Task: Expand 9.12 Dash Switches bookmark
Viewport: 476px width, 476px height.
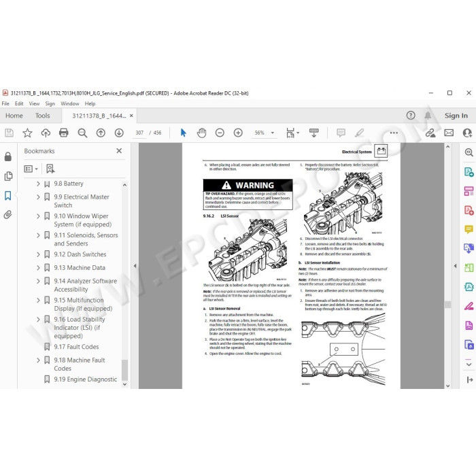Action: click(38, 254)
